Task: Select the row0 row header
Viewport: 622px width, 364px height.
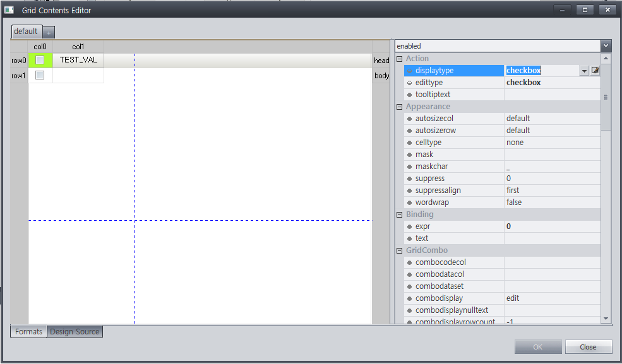Action: click(19, 61)
